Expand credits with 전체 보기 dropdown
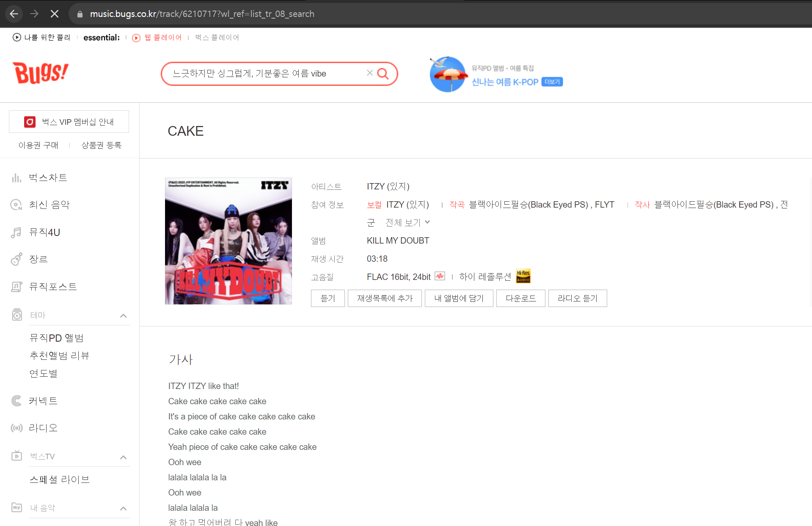The image size is (812, 526). point(407,222)
